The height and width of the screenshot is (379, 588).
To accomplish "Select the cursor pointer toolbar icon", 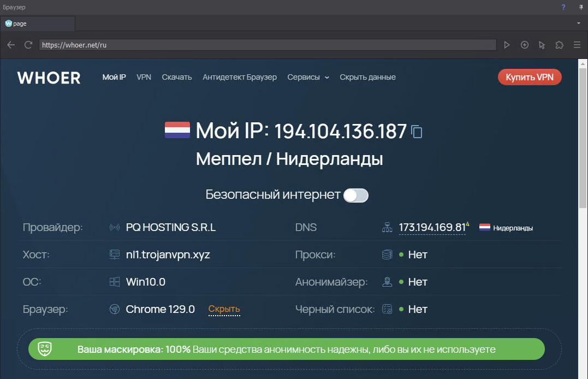I will tap(542, 45).
